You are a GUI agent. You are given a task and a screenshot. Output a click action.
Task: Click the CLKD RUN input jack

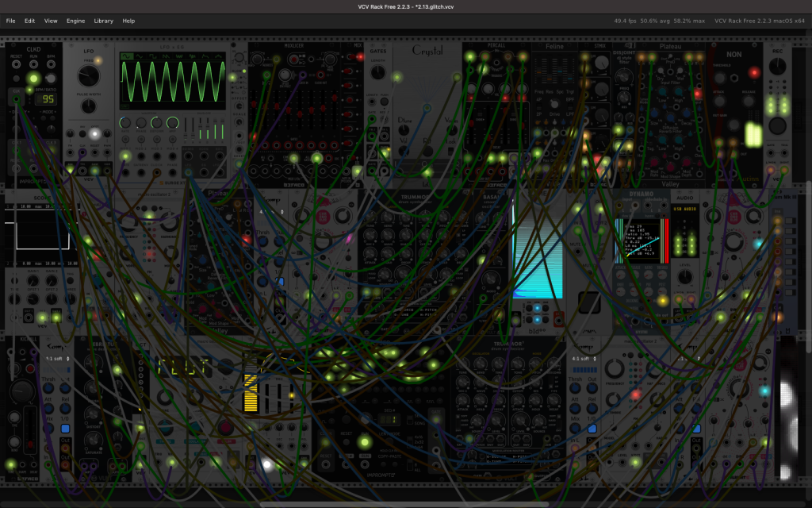pyautogui.click(x=33, y=65)
